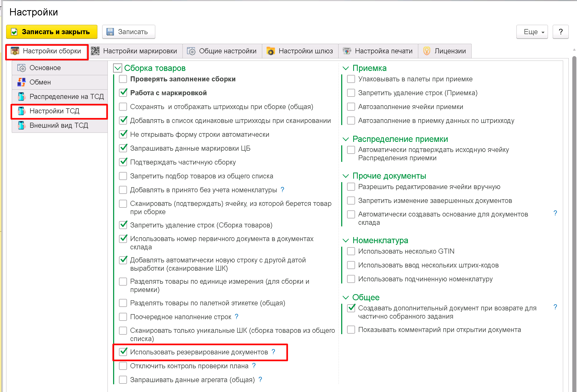Collapse the Номенклатура section chevron
The image size is (577, 392).
pos(346,241)
